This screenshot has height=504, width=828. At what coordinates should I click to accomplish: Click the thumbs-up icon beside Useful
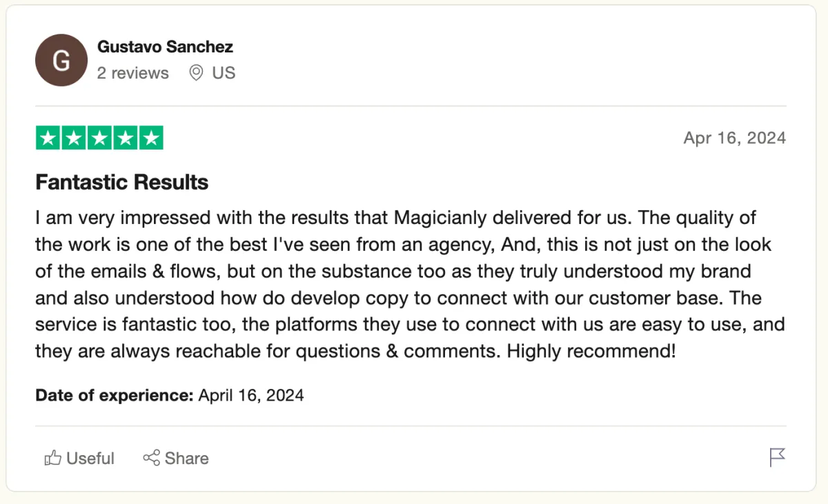point(52,458)
